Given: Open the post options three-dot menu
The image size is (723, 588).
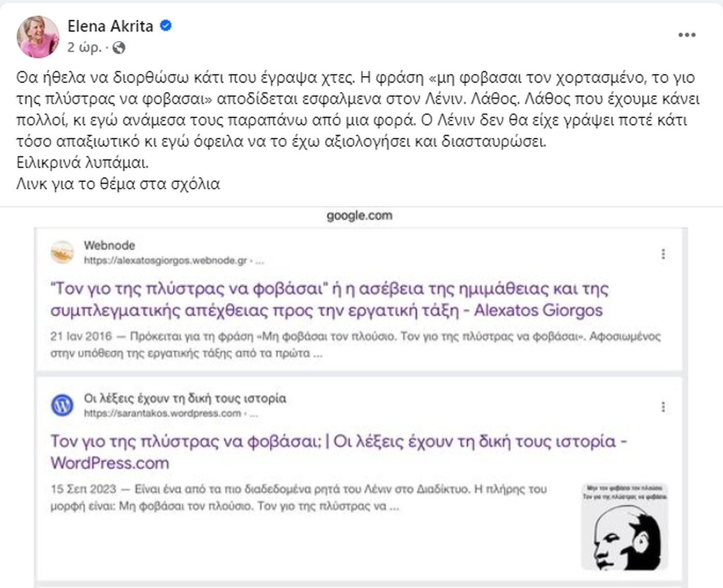Looking at the screenshot, I should [x=687, y=35].
